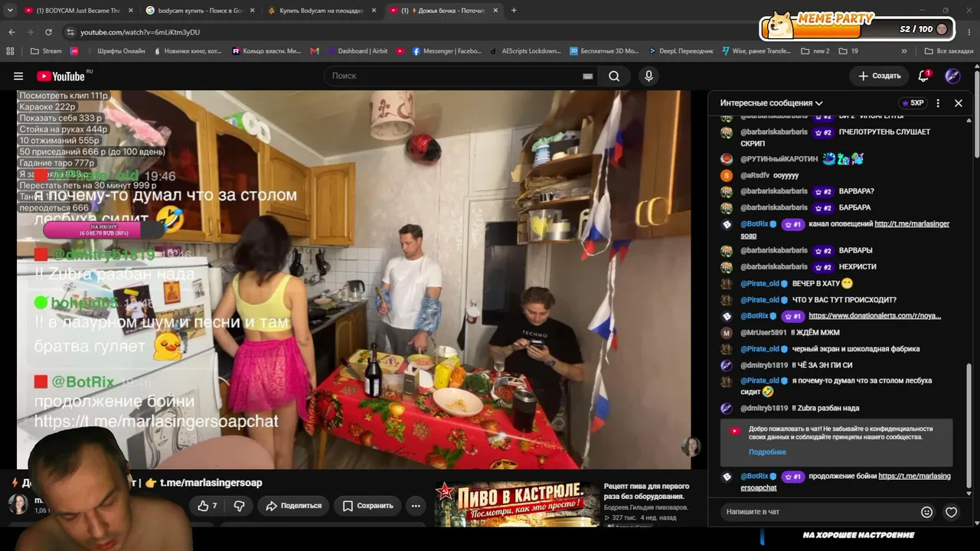Open the 'new 2' bookmark folder
Screen dimensions: 980x551
coord(815,51)
